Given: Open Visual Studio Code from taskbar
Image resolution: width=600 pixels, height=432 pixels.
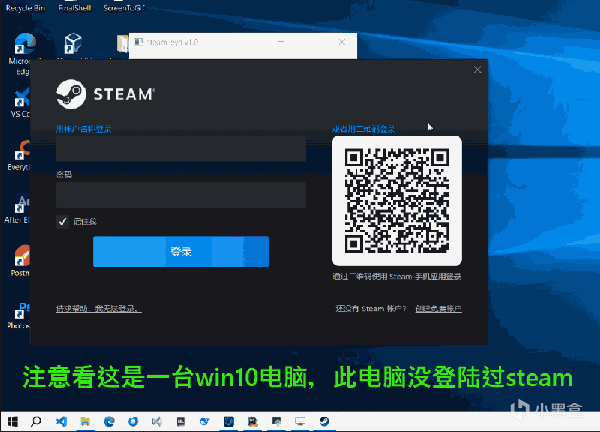Looking at the screenshot, I should click(61, 422).
